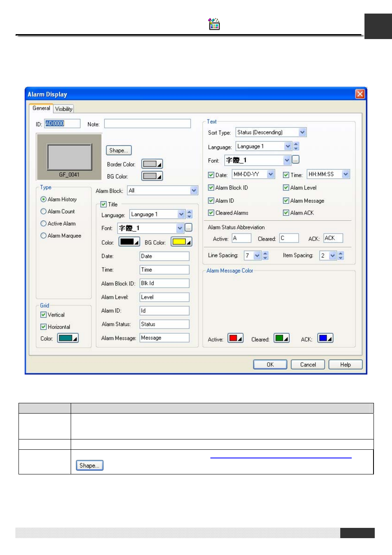Step the Item Spacing spinner
This screenshot has width=392, height=555.
pos(341,255)
